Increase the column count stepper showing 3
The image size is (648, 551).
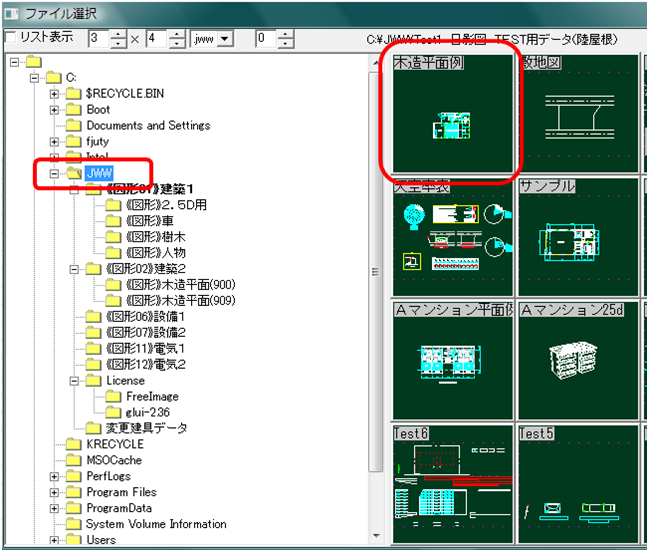pos(118,34)
